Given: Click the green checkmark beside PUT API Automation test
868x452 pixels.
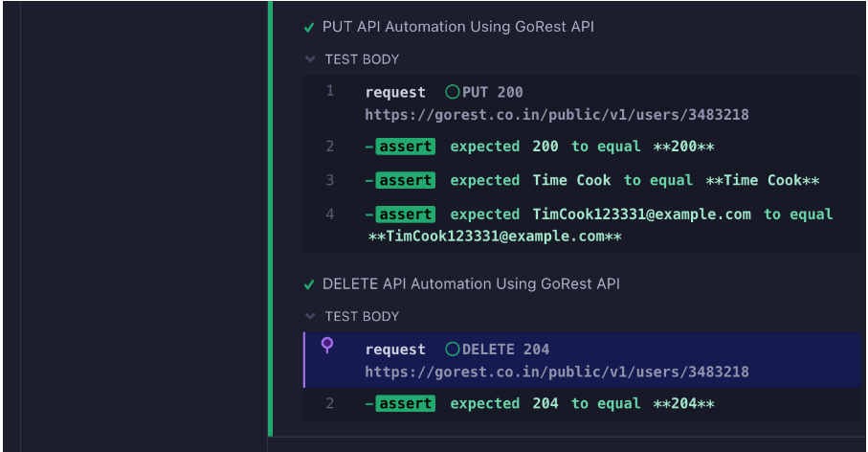Looking at the screenshot, I should pos(309,28).
